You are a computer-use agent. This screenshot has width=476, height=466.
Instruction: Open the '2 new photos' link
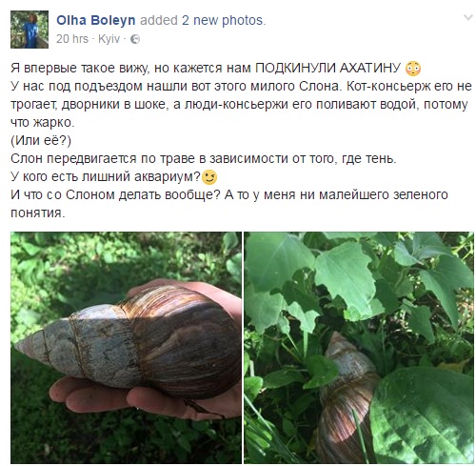tap(222, 20)
